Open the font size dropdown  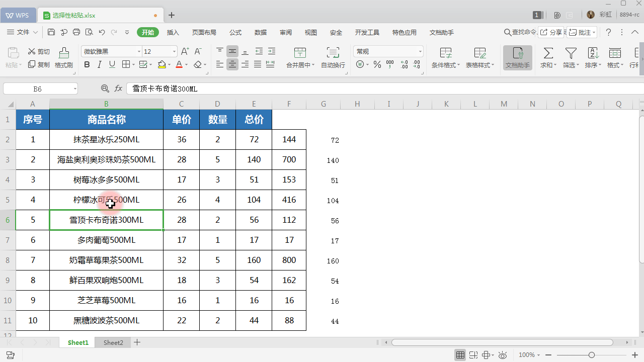tap(174, 51)
